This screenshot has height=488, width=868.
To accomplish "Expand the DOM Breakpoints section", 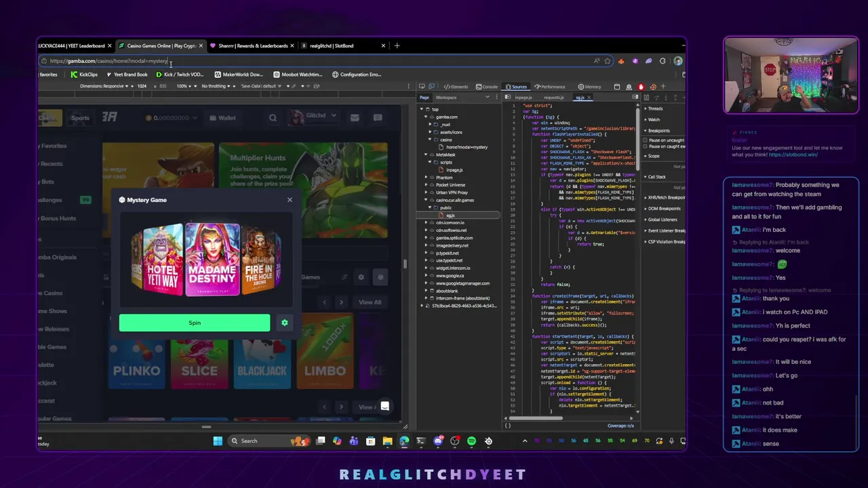I will tap(663, 209).
